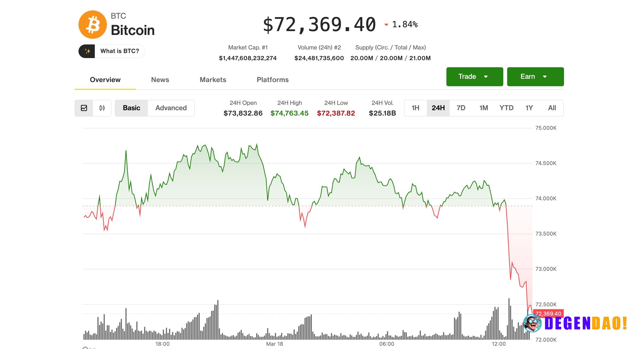644x349 pixels.
Task: Switch to the candlestick chart icon
Action: pos(102,108)
